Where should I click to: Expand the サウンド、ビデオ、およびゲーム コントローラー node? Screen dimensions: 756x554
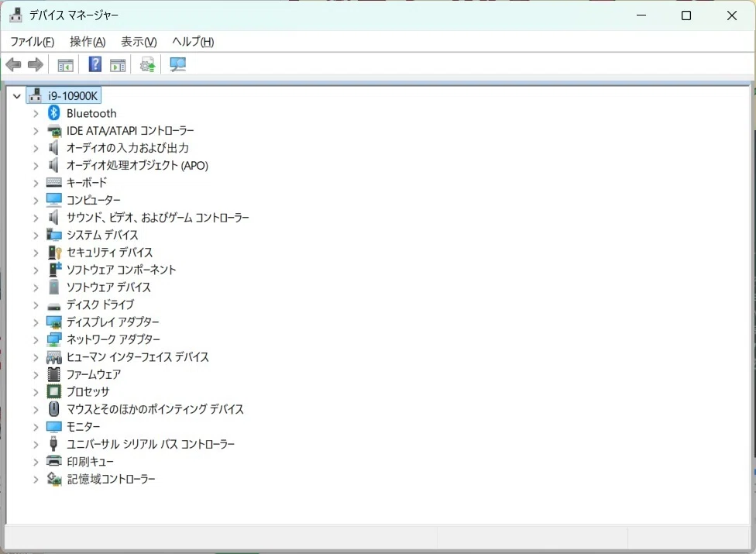36,218
